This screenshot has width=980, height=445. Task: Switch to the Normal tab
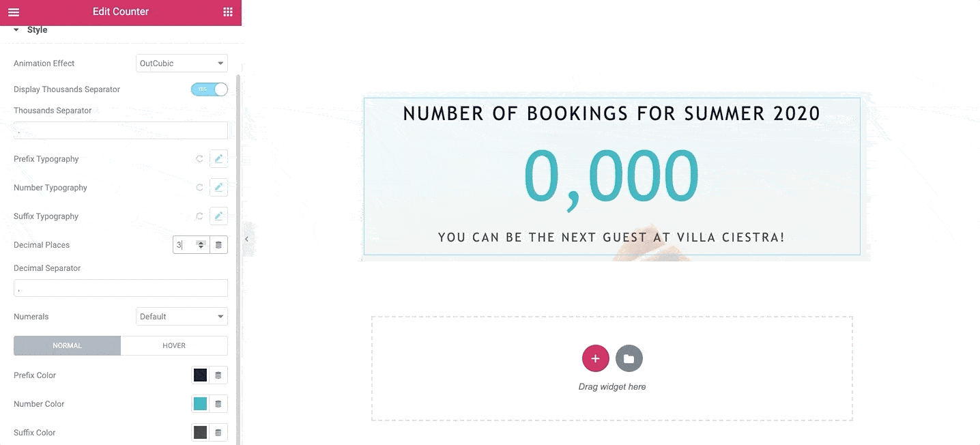[67, 345]
